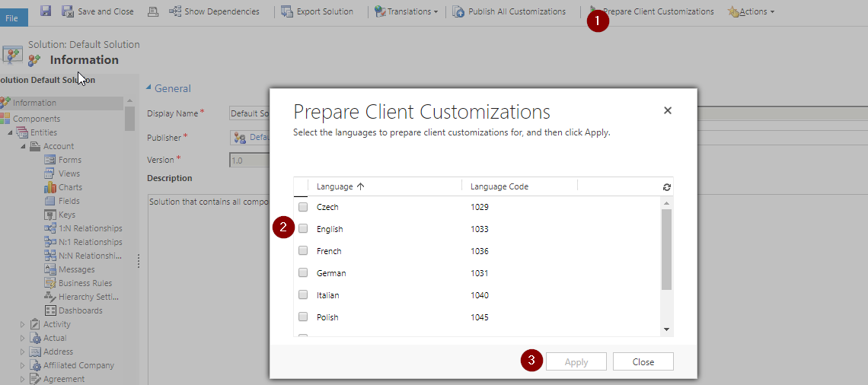Click the Actions hand icon
868x385 pixels.
(x=733, y=11)
